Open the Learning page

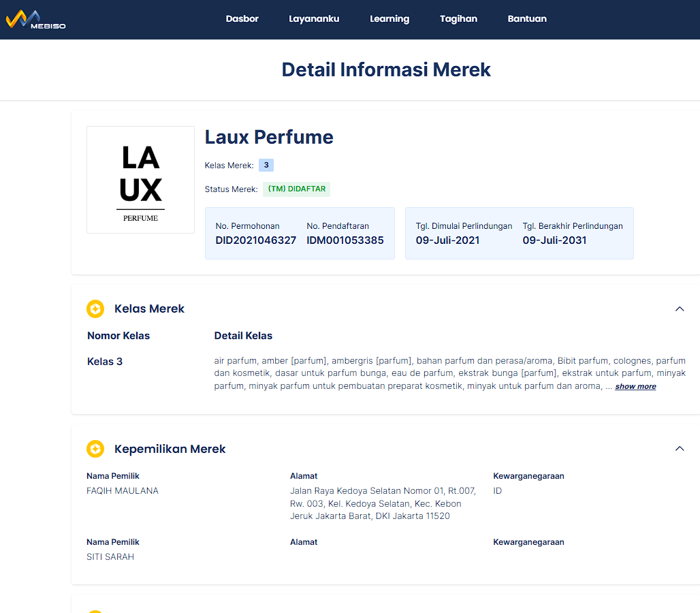(389, 19)
